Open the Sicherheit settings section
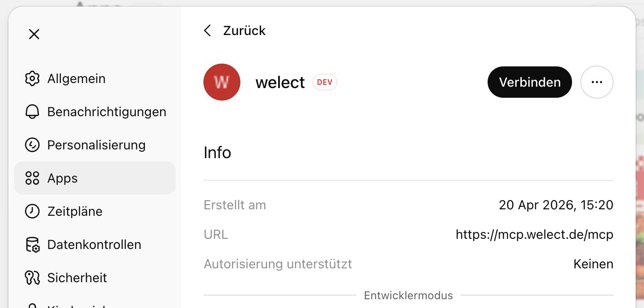The height and width of the screenshot is (308, 644). (x=77, y=278)
